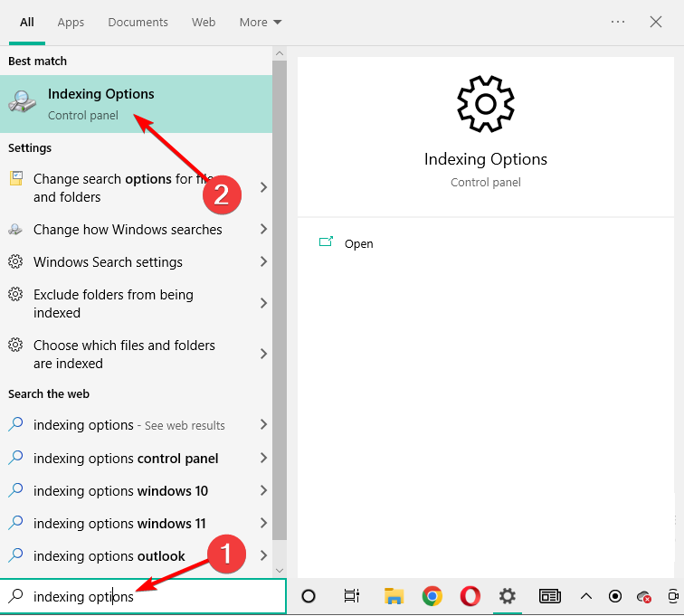This screenshot has width=684, height=616.
Task: Click gear icon beside Choose which files and folders
Action: [x=15, y=345]
